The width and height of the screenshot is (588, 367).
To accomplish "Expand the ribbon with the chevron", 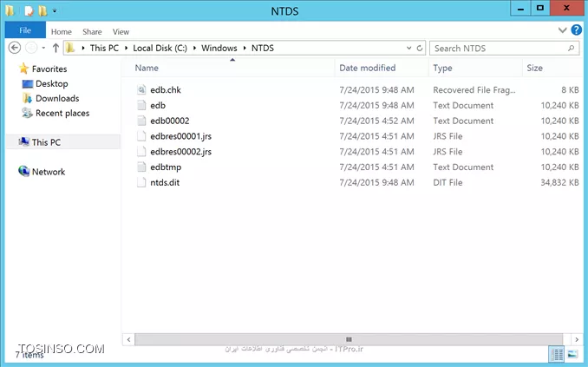I will 562,30.
